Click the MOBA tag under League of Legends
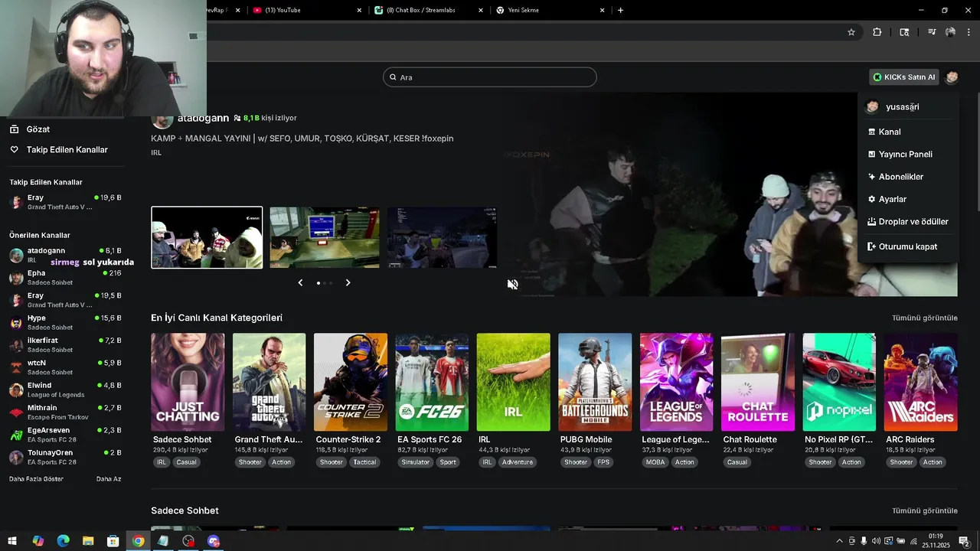980x551 pixels. coord(655,462)
